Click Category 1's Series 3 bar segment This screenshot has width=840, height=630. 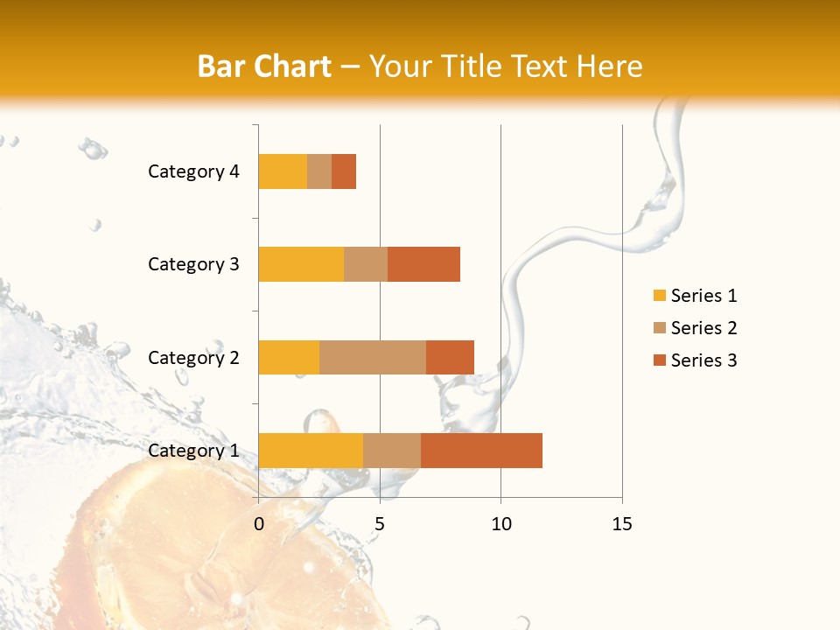(x=481, y=450)
